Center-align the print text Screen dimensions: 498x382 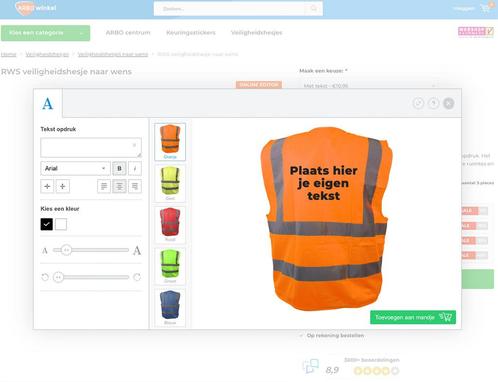119,186
